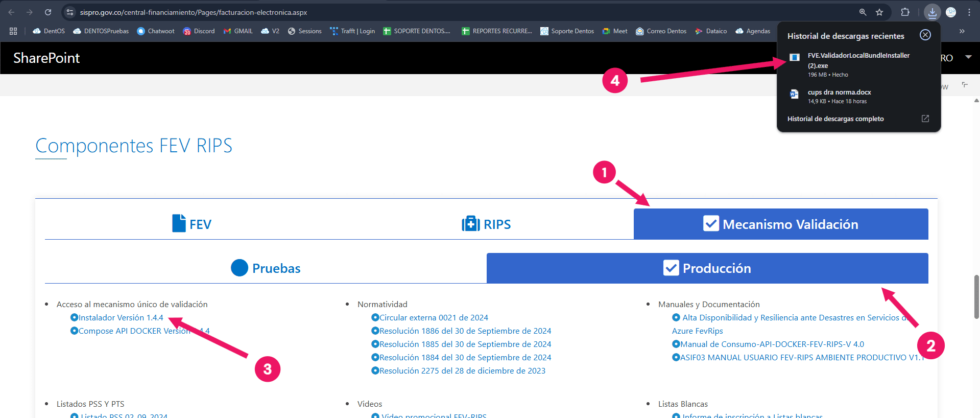
Task: Open the V2 bookmark
Action: point(270,31)
